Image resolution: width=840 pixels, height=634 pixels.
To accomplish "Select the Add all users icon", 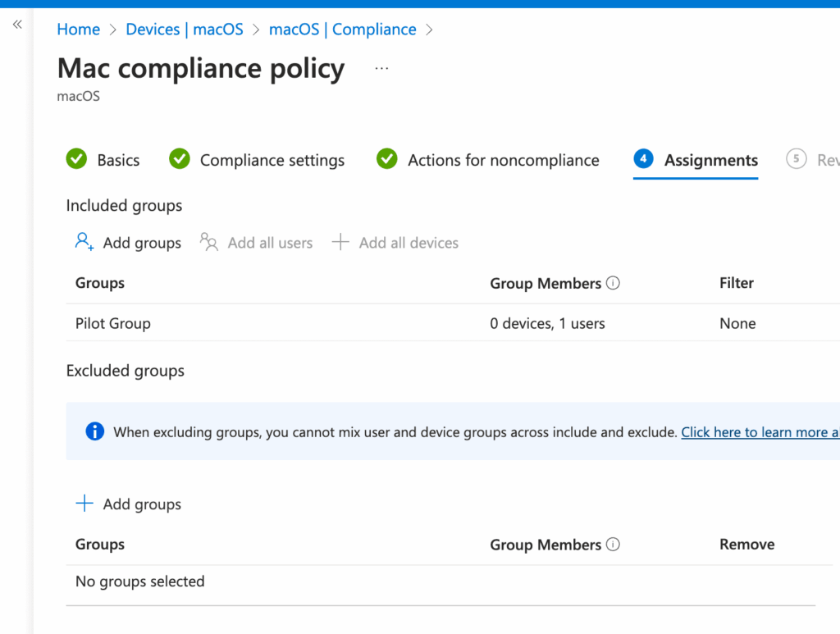I will [208, 242].
